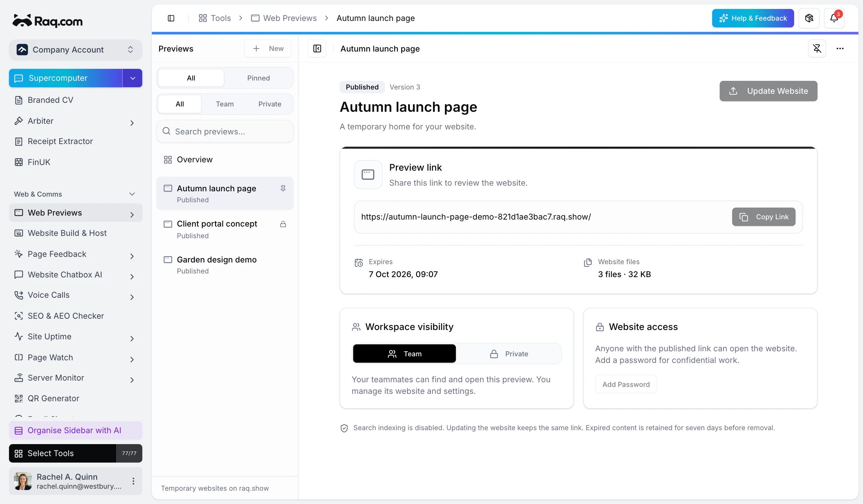Copy the preview link
The width and height of the screenshot is (863, 504).
(x=764, y=217)
